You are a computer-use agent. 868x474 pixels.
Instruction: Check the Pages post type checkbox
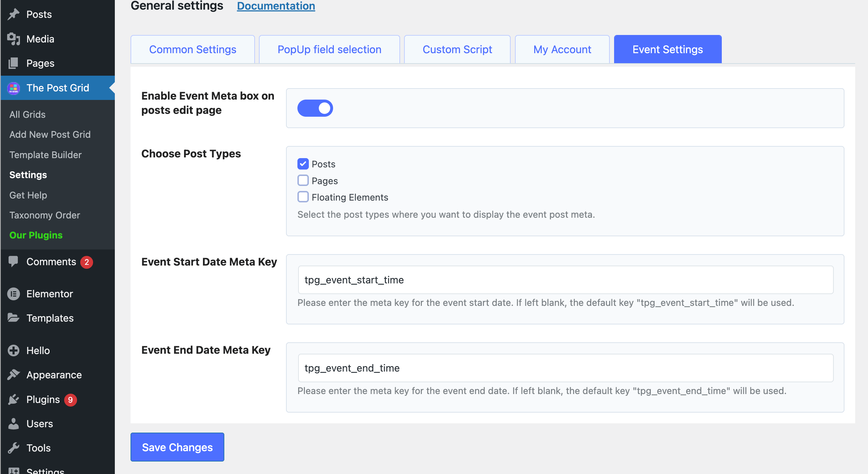[x=303, y=181]
